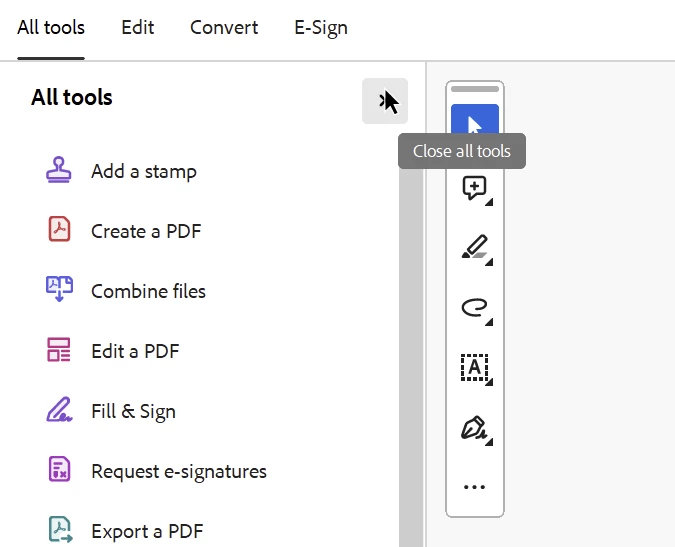Switch to the All tools tab
This screenshot has height=547, width=675.
[x=51, y=28]
